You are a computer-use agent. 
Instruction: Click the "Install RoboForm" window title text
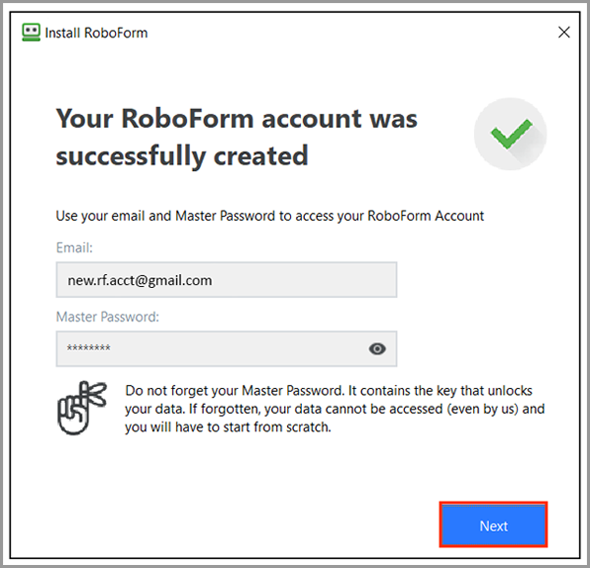click(x=96, y=33)
